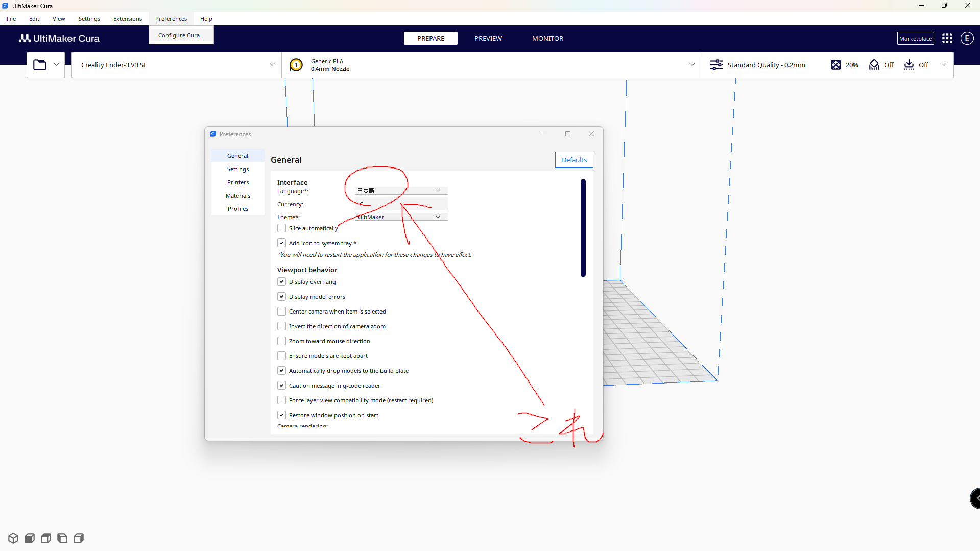The width and height of the screenshot is (980, 551).
Task: Open the Extensions menu
Action: tap(128, 19)
